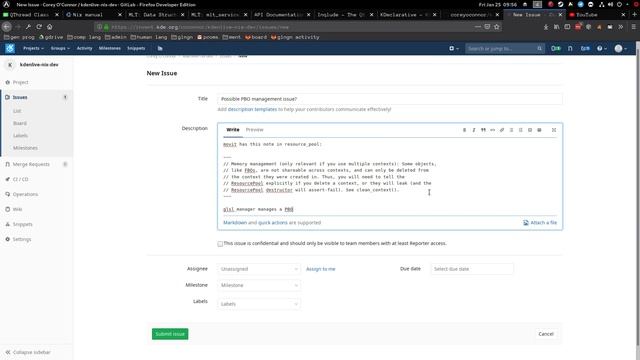Add a link in description editor
Screen dimensions: 640x360
click(x=502, y=130)
